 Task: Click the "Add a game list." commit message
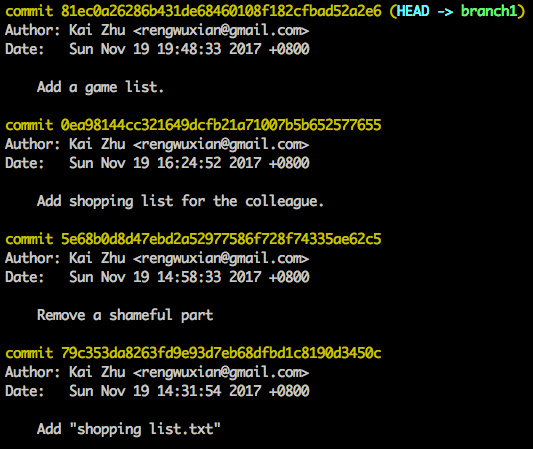(x=101, y=87)
